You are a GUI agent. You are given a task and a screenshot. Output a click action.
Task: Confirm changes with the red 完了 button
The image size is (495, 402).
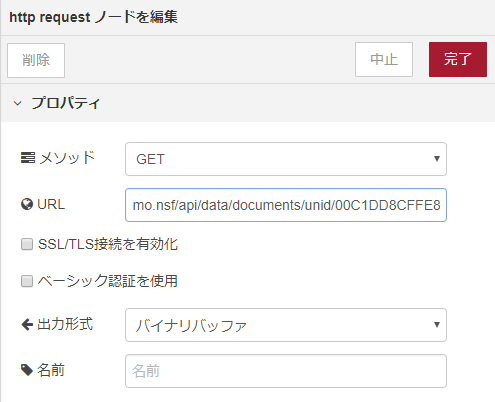(x=458, y=59)
